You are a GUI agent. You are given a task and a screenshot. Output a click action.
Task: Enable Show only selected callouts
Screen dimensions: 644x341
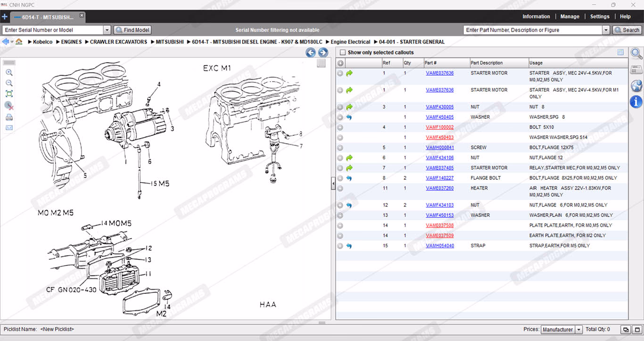343,52
